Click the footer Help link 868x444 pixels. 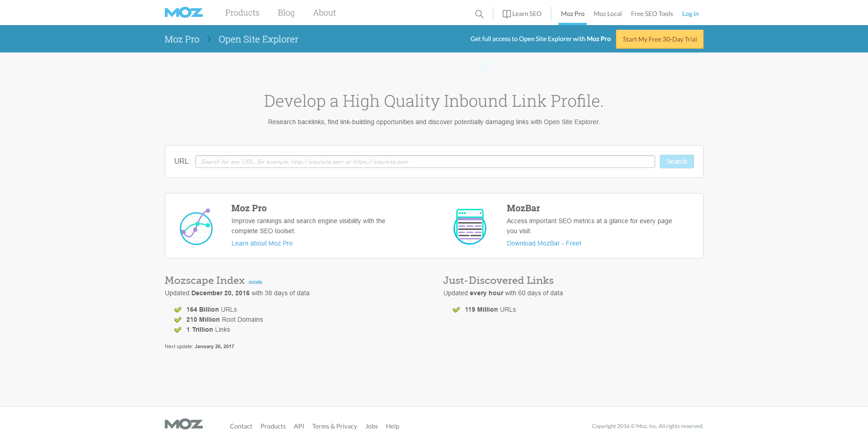(393, 426)
